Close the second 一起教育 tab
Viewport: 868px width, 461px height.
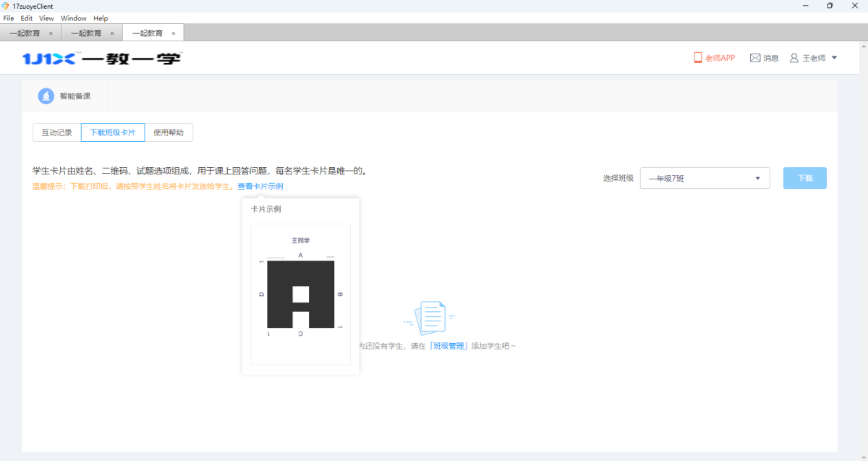pyautogui.click(x=112, y=33)
